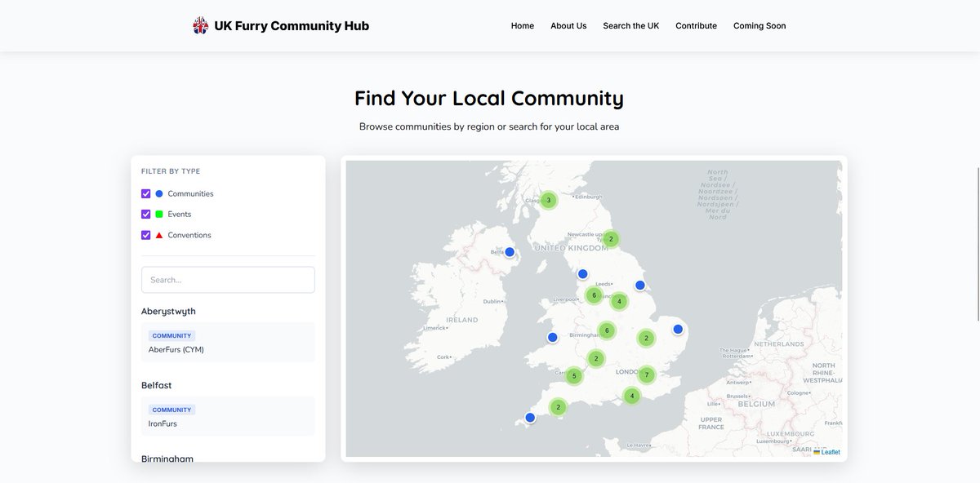This screenshot has width=980, height=483.
Task: Focus the Search... input field
Action: [228, 280]
